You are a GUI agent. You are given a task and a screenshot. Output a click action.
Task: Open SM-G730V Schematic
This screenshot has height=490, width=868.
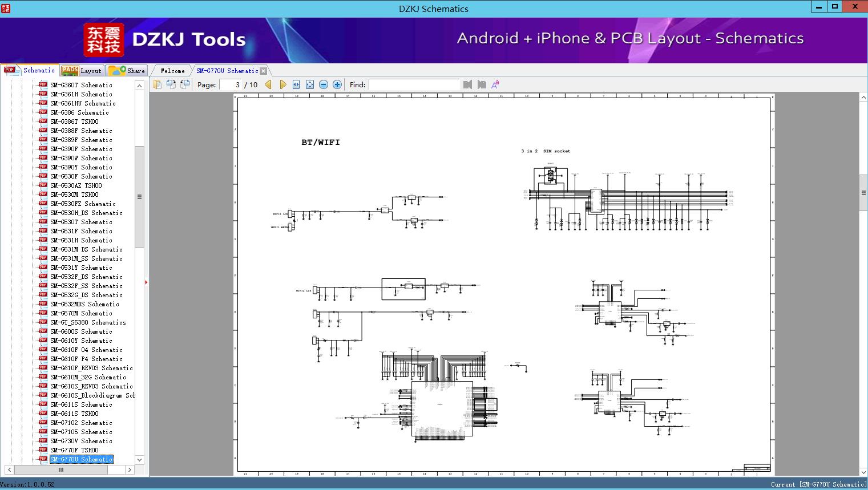(81, 441)
